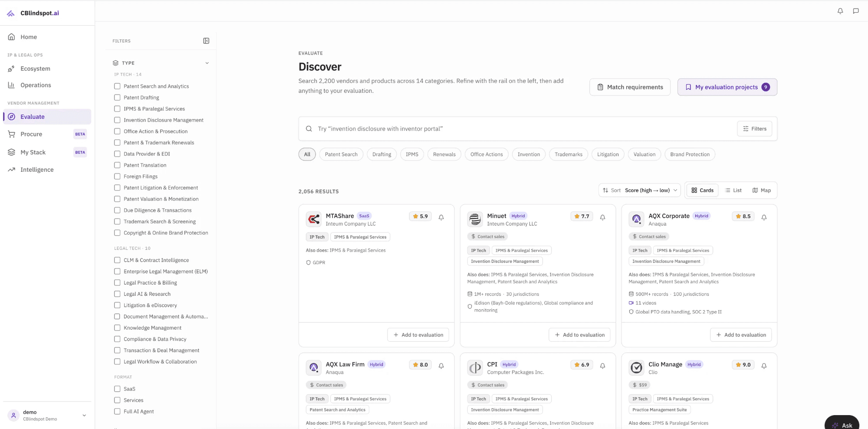This screenshot has width=868, height=429.
Task: Open Operations chart icon in sidebar
Action: [x=12, y=85]
